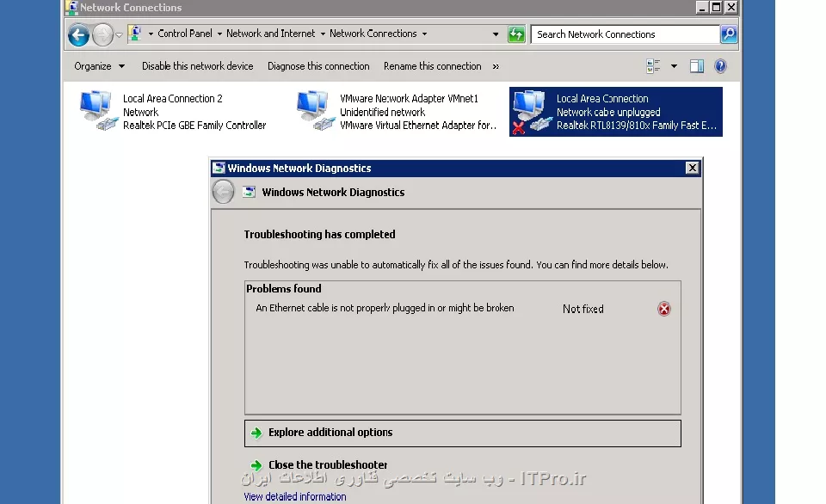Screen dimensions: 826x504
Task: Choose Disable this network device
Action: (198, 66)
